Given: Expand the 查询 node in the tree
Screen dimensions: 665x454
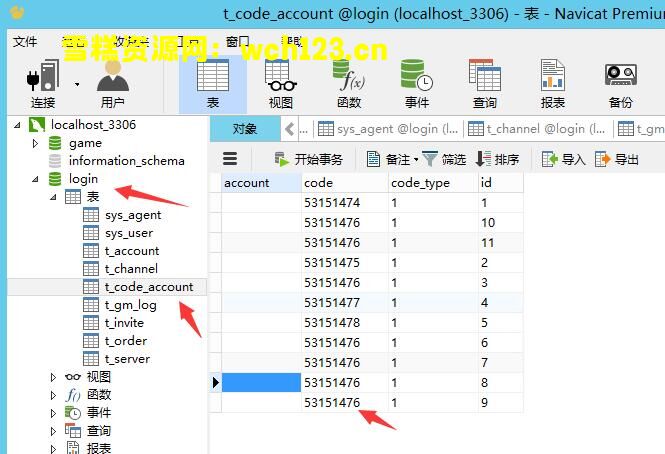Looking at the screenshot, I should [x=54, y=431].
